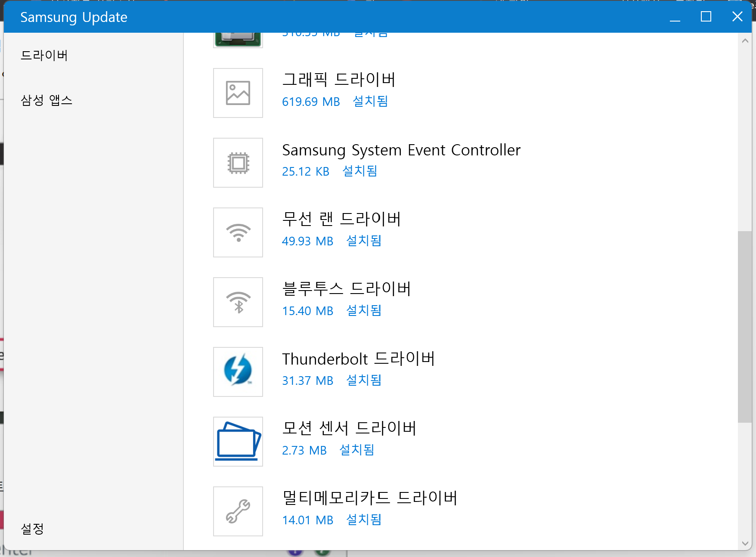Select the Thunderbolt 드라이버 title
This screenshot has width=756, height=557.
pos(359,358)
